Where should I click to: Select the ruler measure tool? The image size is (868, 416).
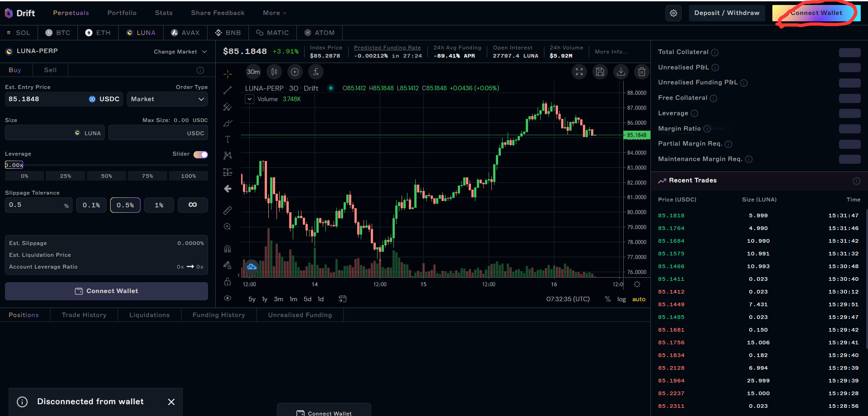(228, 210)
